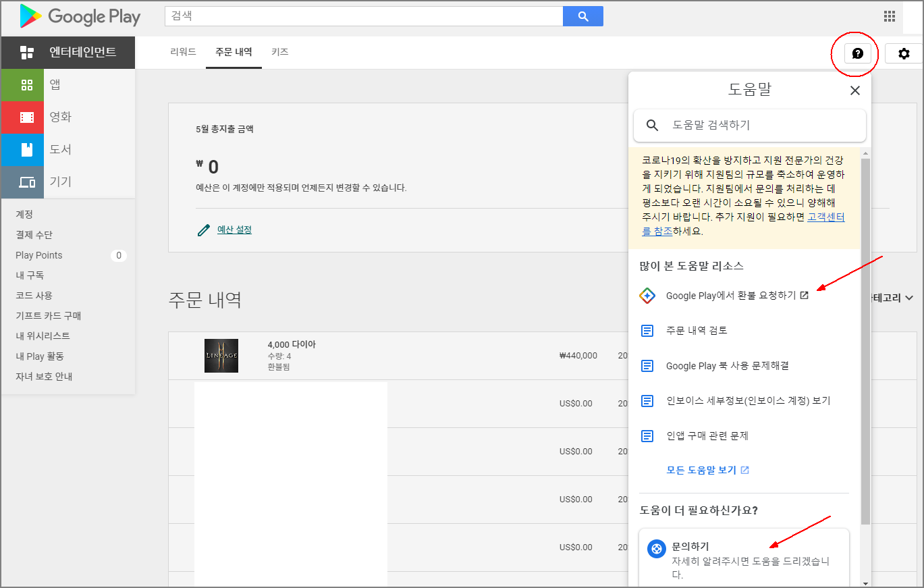Click the 문의하기 contact card
The image size is (924, 588).
744,558
